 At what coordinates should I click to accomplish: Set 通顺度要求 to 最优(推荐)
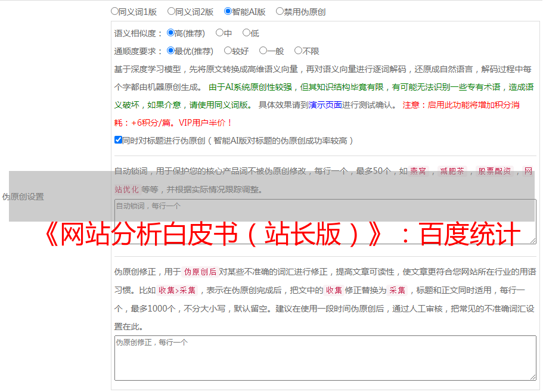tap(170, 51)
